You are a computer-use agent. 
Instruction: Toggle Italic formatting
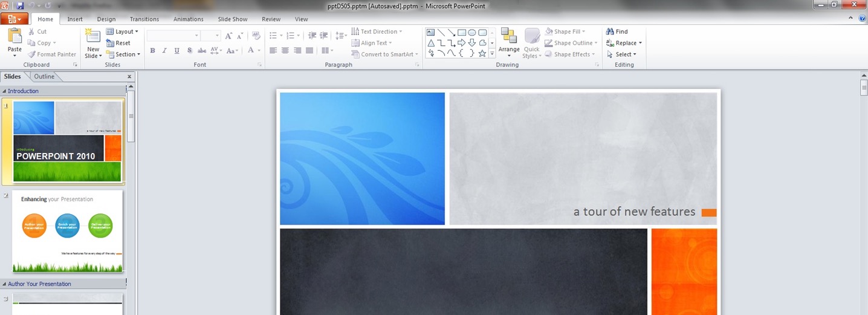tap(164, 51)
